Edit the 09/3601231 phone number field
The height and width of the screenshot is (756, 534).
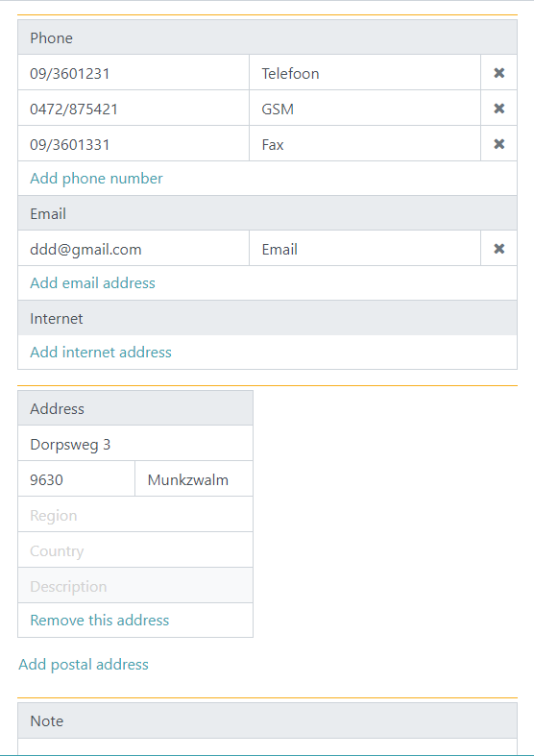133,73
